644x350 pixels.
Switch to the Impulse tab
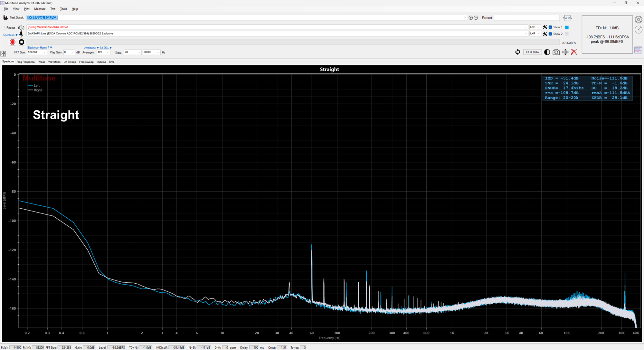coord(101,62)
